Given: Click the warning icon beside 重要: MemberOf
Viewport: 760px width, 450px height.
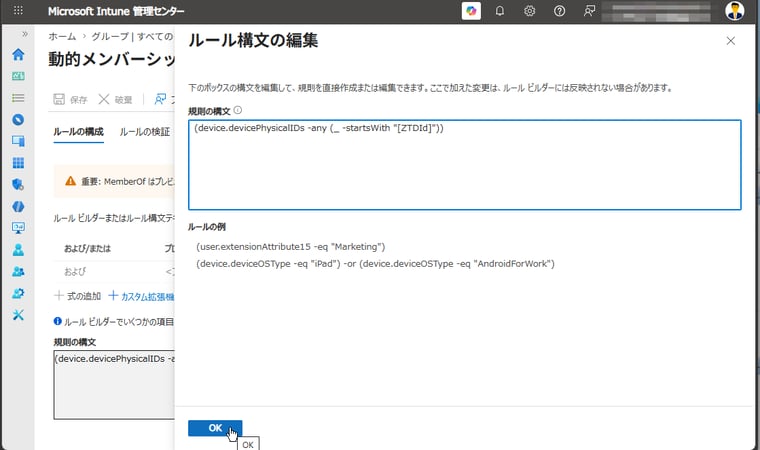Looking at the screenshot, I should click(x=70, y=181).
